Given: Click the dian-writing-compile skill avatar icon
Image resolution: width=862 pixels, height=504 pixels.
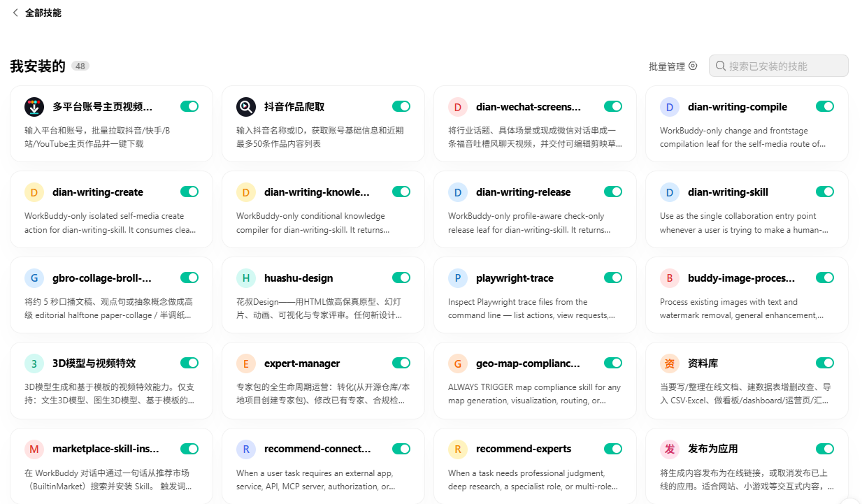Looking at the screenshot, I should (x=670, y=107).
